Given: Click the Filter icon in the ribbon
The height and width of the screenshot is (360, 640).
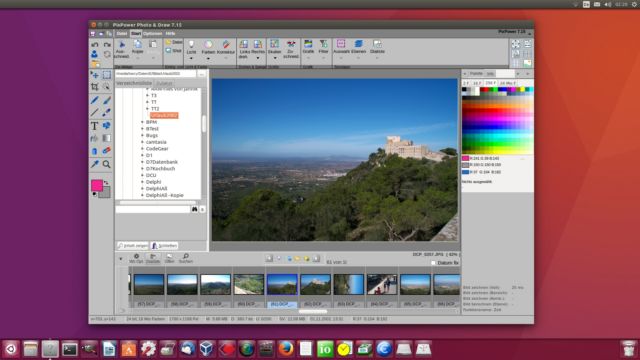Looking at the screenshot, I should pos(323,47).
